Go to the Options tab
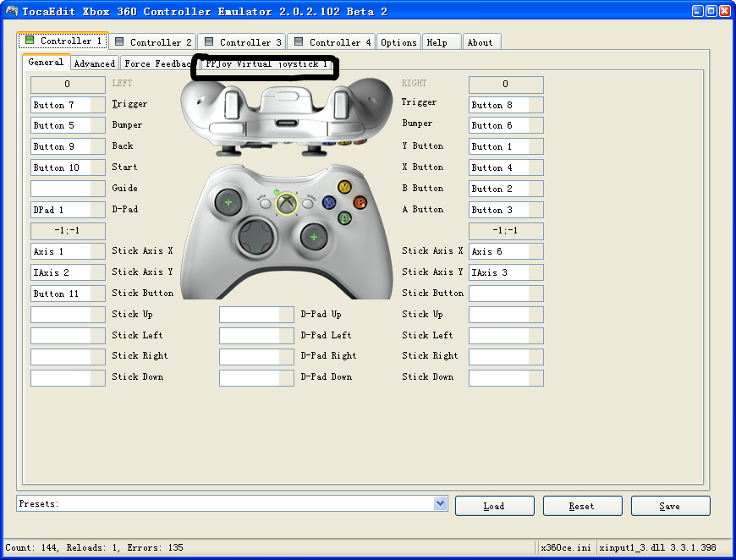The image size is (736, 560). coord(398,41)
